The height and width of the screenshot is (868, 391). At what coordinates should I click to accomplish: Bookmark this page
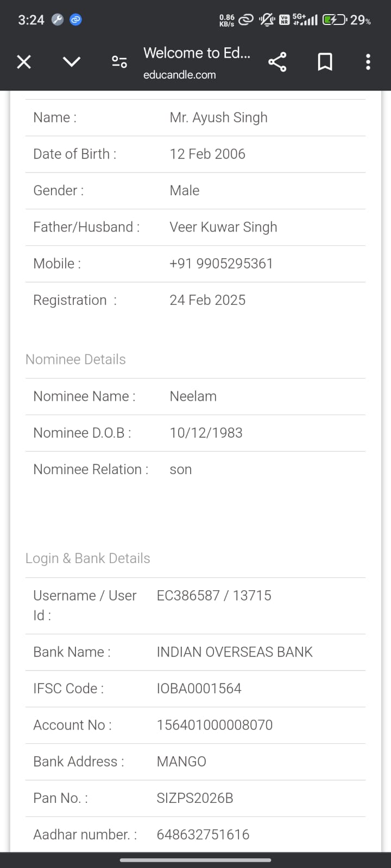(325, 62)
